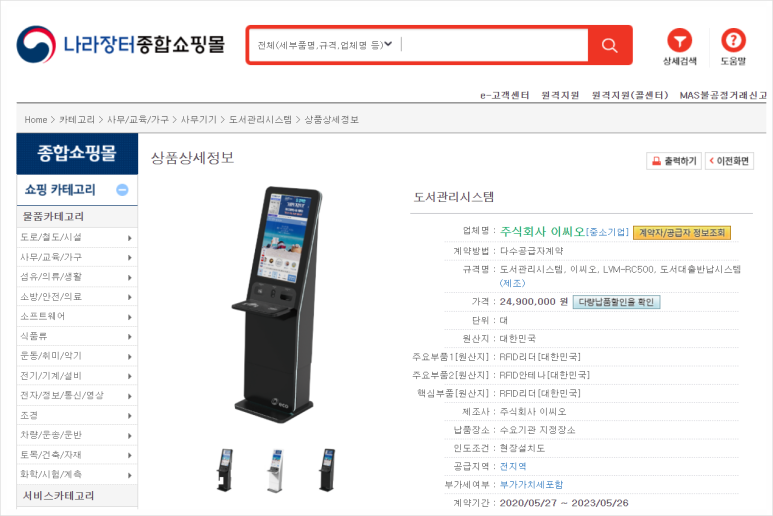The height and width of the screenshot is (516, 773).
Task: Expand 전자/정보/통신/영상 category
Action: tap(77, 396)
